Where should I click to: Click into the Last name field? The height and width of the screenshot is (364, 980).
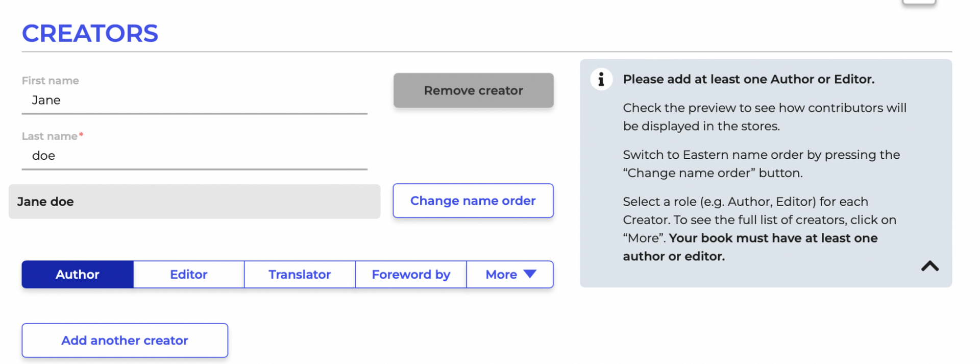point(194,156)
